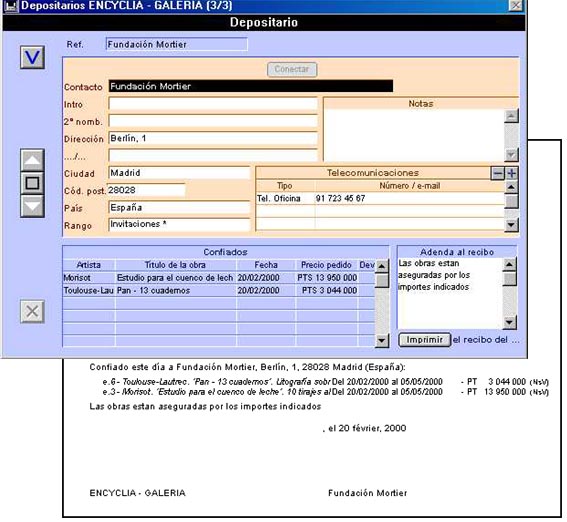Image resolution: width=567 pixels, height=522 pixels.
Task: Click into the 2º nomb. field
Action: coord(213,121)
